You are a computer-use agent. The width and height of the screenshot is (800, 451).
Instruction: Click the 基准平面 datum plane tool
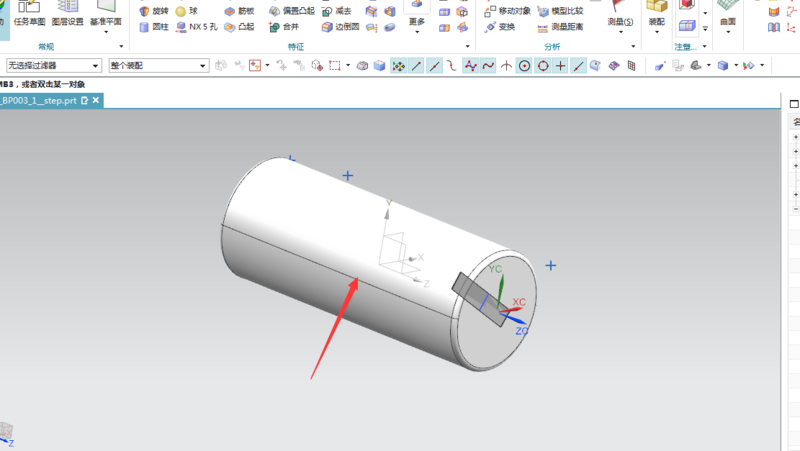pyautogui.click(x=106, y=12)
